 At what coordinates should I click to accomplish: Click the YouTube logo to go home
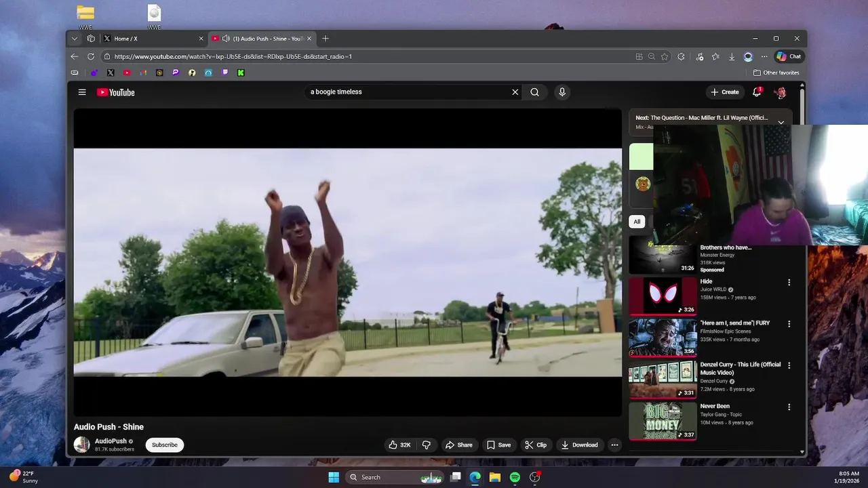[116, 92]
